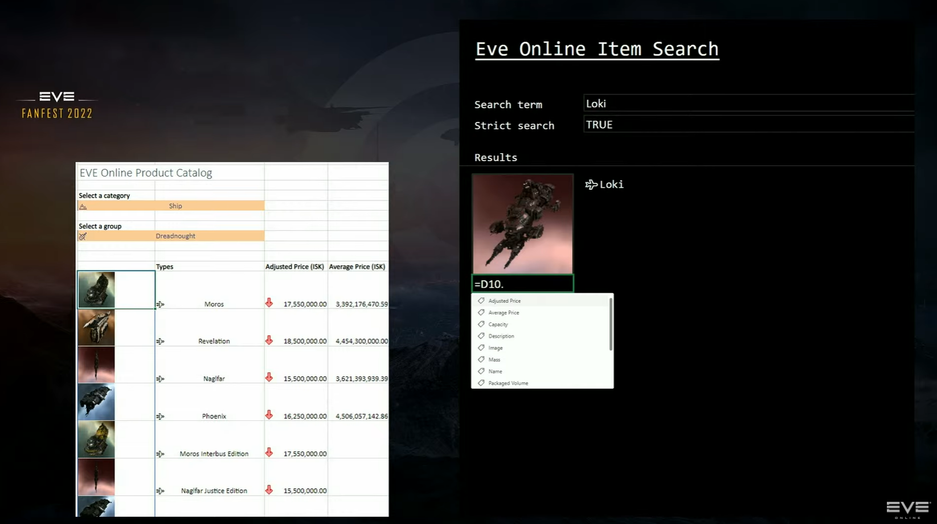
Task: Click the autocomplete list scrollbar
Action: pos(611,324)
